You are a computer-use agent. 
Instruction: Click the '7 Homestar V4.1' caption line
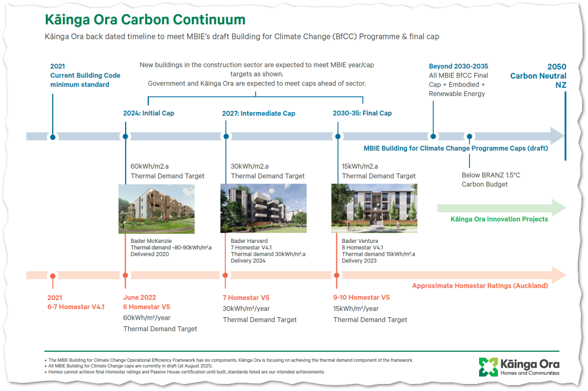(251, 247)
